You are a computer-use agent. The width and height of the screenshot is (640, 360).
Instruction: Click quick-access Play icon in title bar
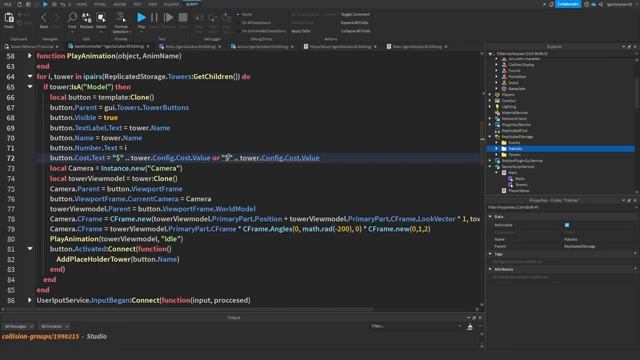(x=45, y=4)
